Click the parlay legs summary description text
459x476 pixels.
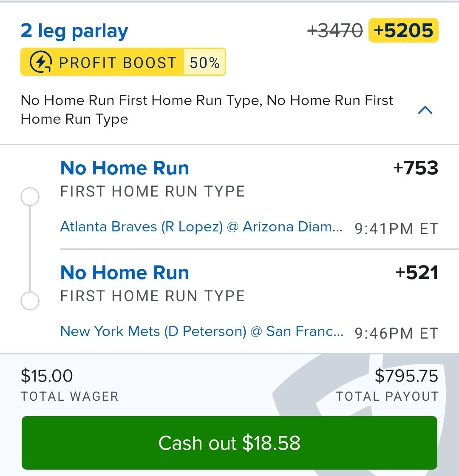click(x=207, y=110)
